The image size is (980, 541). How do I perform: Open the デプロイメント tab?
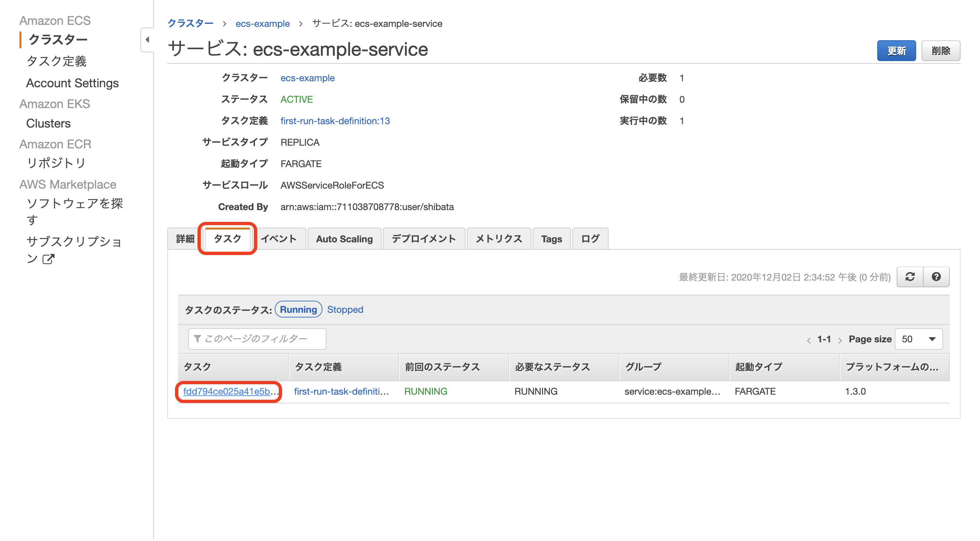coord(424,239)
